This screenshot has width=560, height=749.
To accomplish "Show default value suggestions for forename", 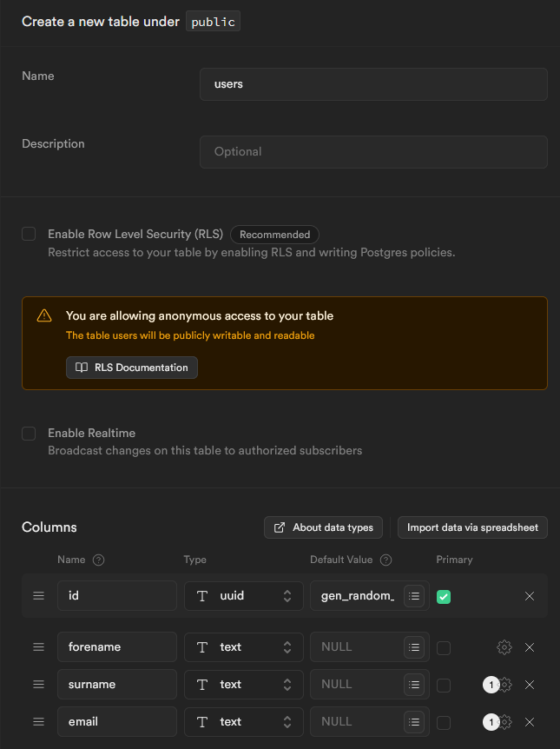I will coord(414,647).
